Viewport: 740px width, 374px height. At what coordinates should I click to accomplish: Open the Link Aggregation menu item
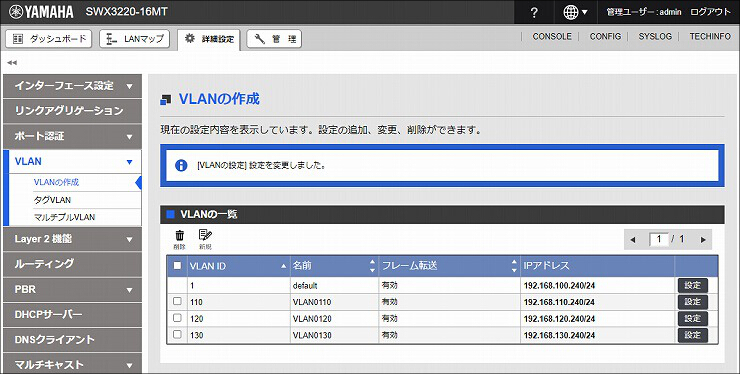[72, 111]
